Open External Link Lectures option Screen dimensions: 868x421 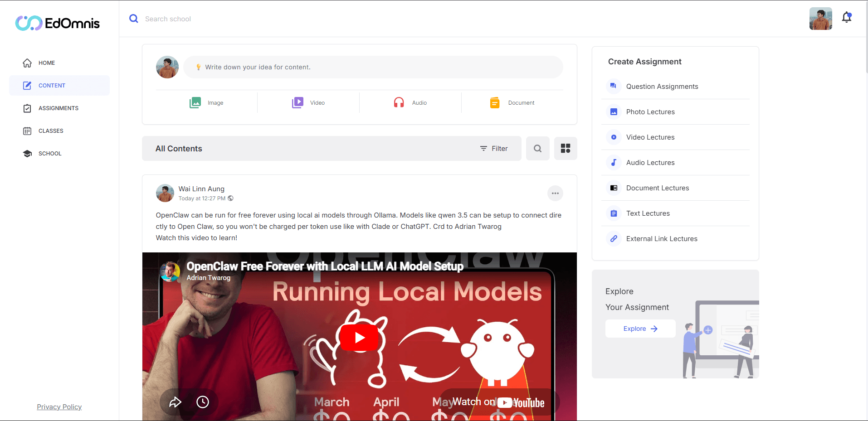pyautogui.click(x=676, y=239)
